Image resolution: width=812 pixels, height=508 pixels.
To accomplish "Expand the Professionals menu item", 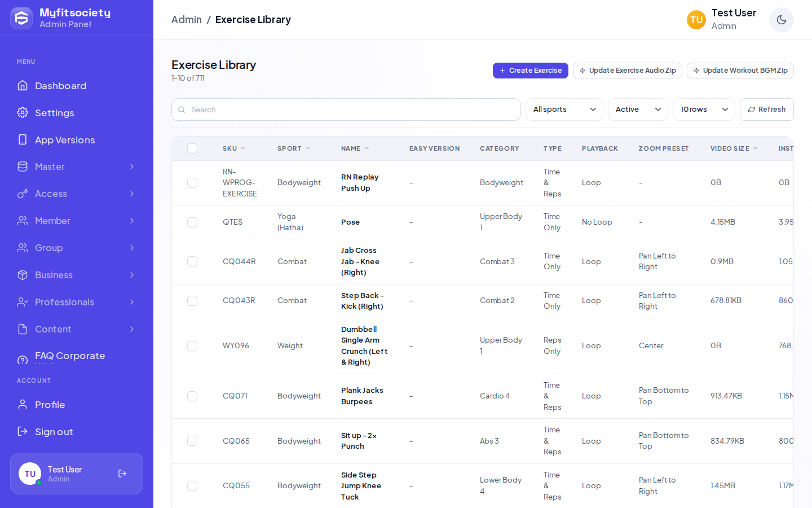I will point(77,302).
